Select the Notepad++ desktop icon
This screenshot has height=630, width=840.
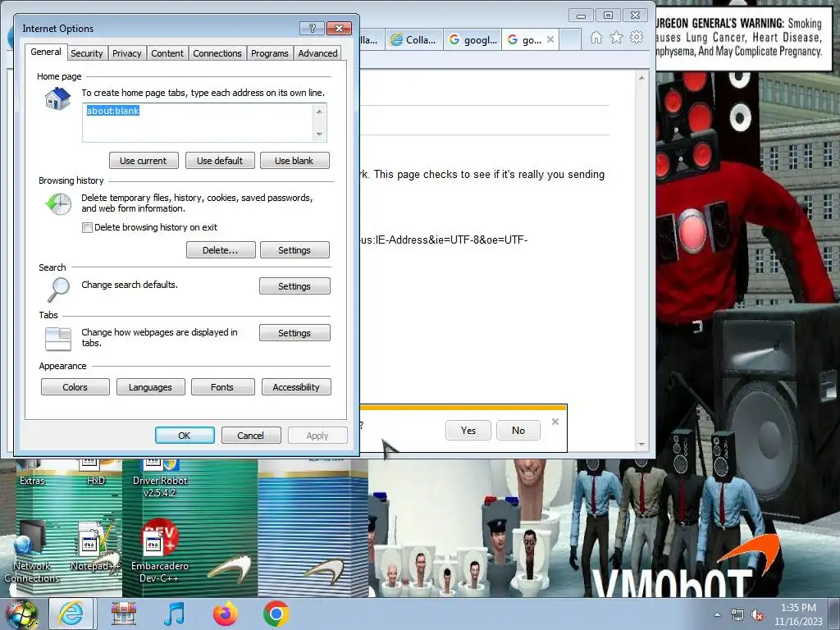click(x=94, y=546)
